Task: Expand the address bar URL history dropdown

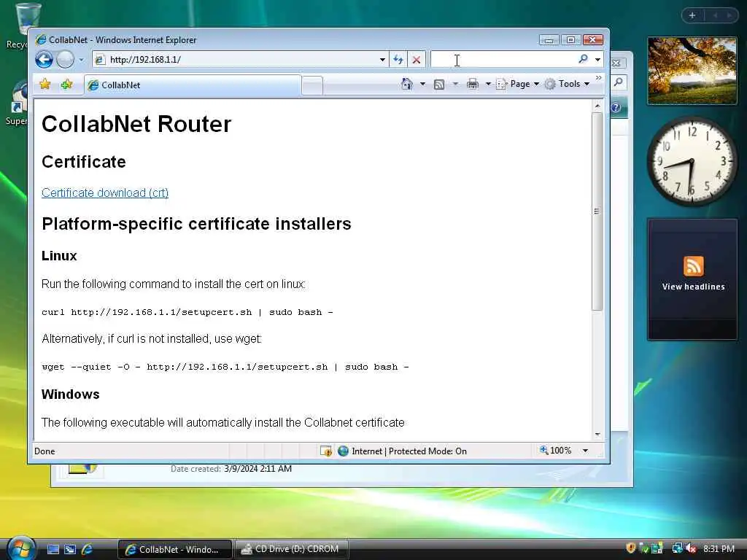Action: click(x=382, y=60)
